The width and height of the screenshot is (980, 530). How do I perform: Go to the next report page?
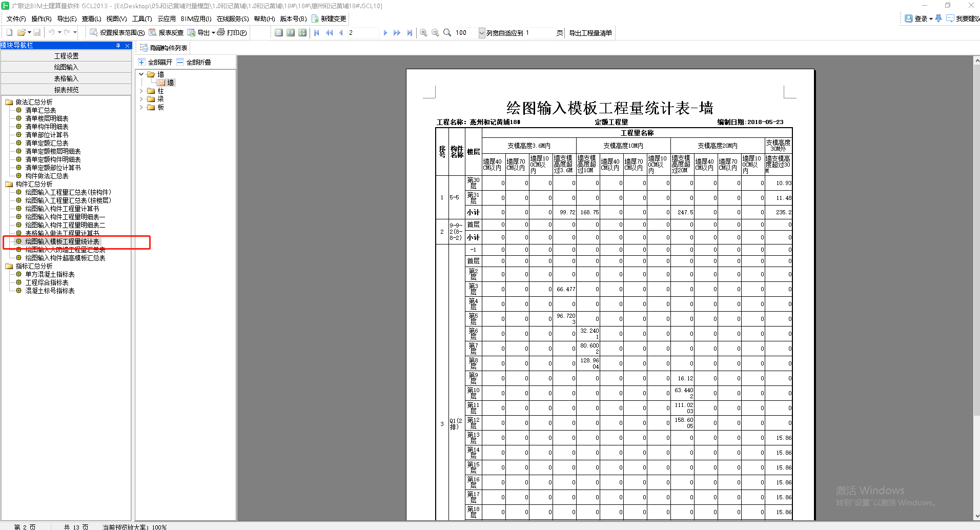tap(385, 33)
